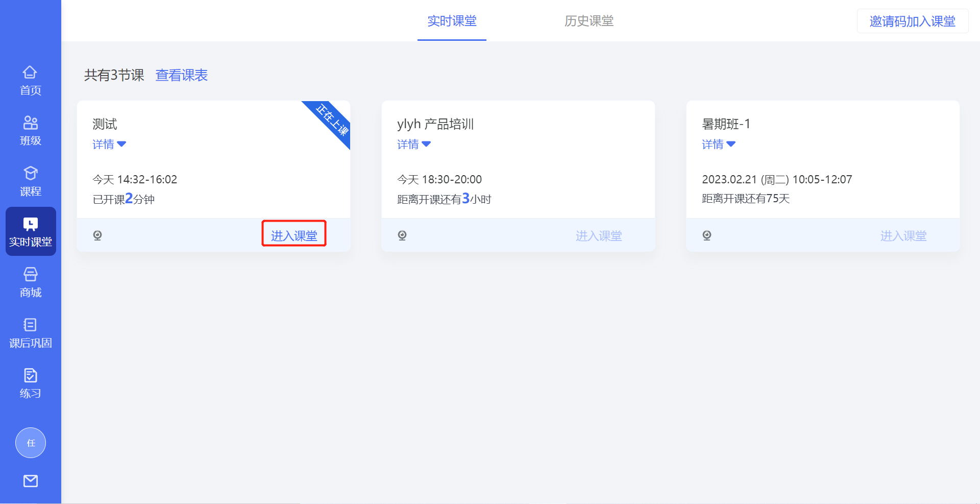Image resolution: width=980 pixels, height=504 pixels.
Task: Click the 邀请码加入课堂 button
Action: point(912,21)
